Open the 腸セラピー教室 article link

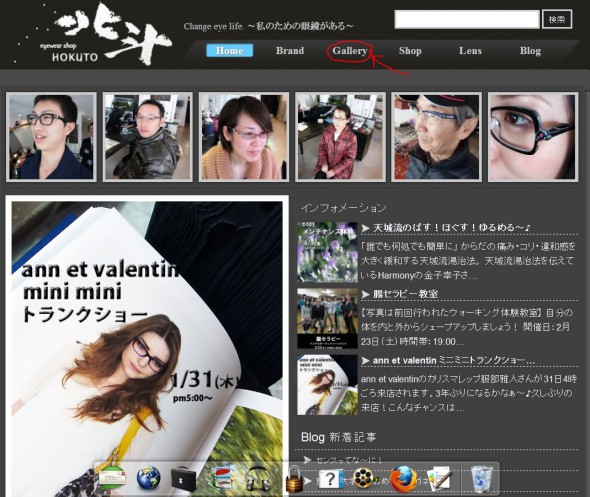405,294
